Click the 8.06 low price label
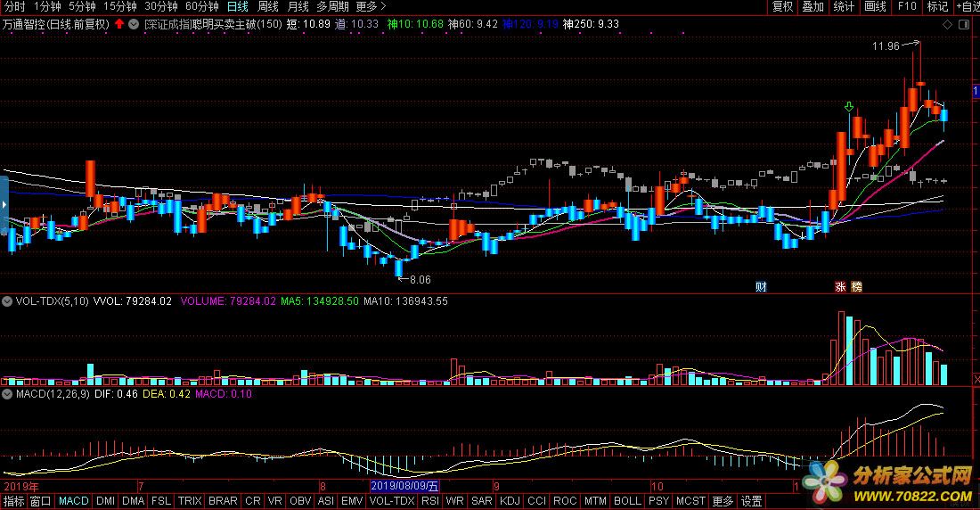This screenshot has width=980, height=510. (420, 280)
